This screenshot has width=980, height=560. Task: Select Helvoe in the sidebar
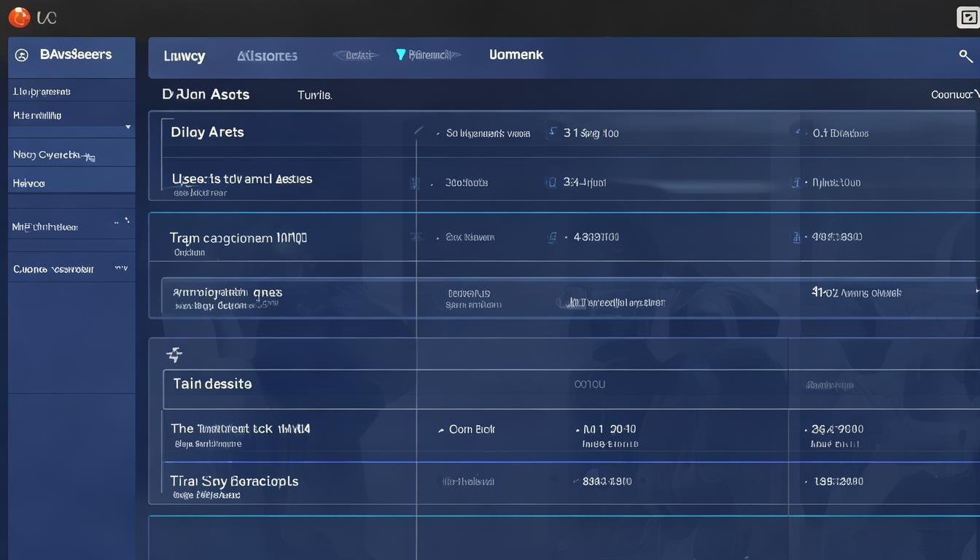tap(29, 184)
